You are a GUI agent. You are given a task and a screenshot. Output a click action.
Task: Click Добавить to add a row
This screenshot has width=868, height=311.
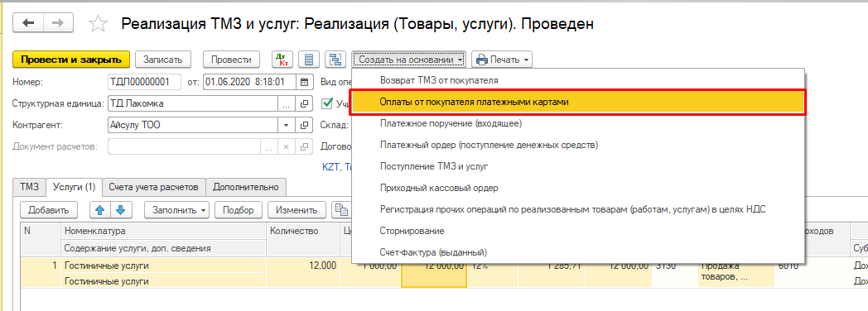(48, 210)
